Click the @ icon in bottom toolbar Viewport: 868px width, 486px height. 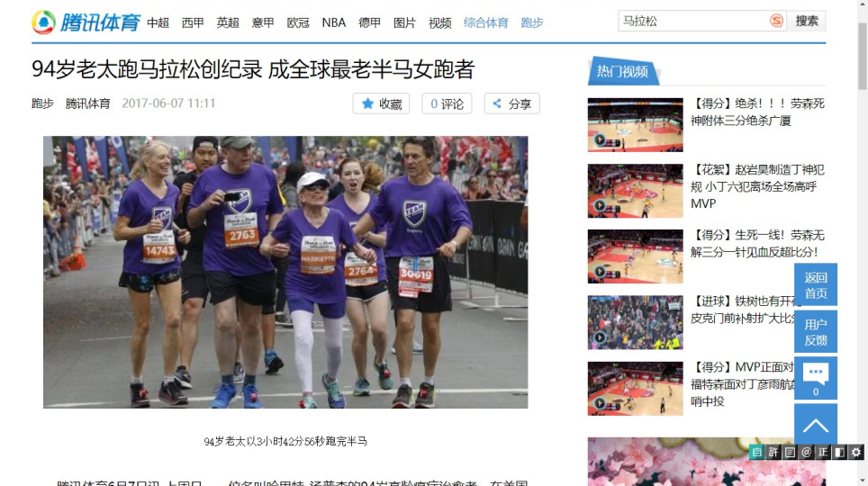(x=806, y=452)
